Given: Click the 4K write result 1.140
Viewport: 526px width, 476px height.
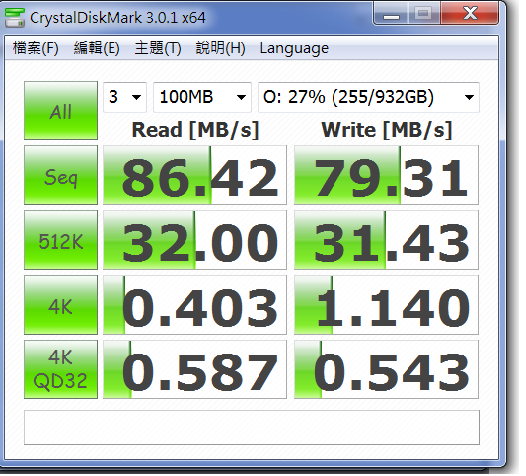Looking at the screenshot, I should pos(386,305).
